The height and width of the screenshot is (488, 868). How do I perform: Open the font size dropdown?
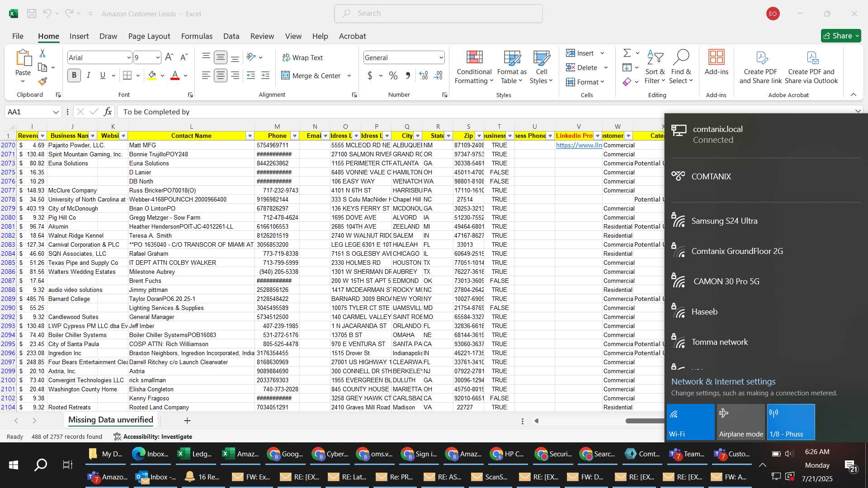pyautogui.click(x=157, y=57)
